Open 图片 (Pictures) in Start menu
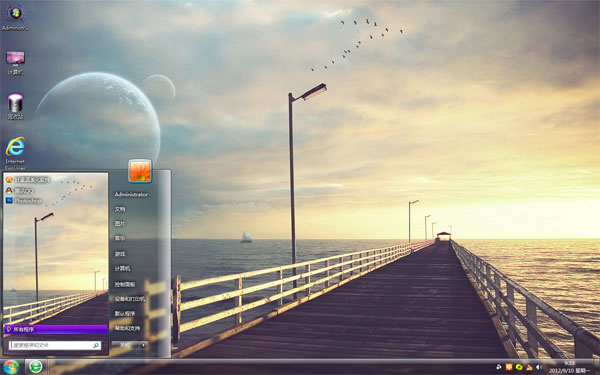600x375 pixels. pyautogui.click(x=120, y=223)
